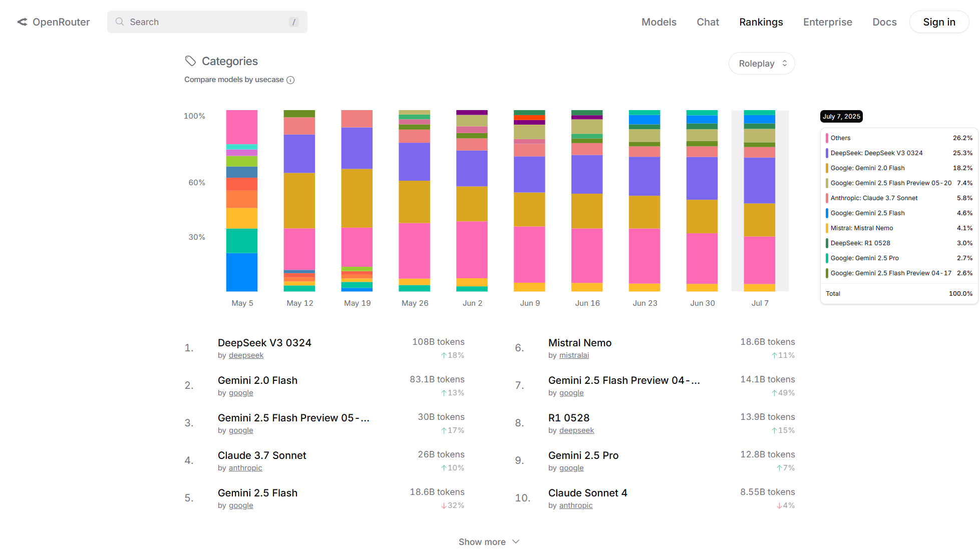Click the deepseek author link under R1 0528
This screenshot has width=980, height=552.
pyautogui.click(x=576, y=430)
